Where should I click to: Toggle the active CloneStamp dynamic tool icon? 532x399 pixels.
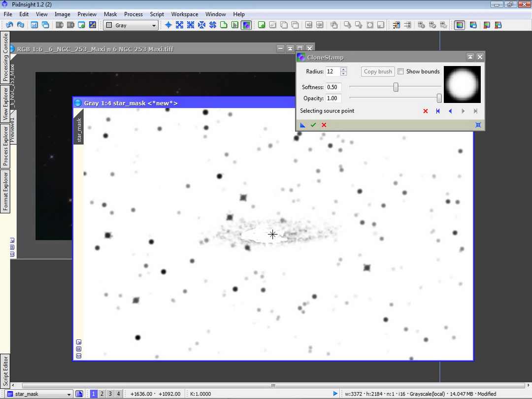[x=246, y=25]
